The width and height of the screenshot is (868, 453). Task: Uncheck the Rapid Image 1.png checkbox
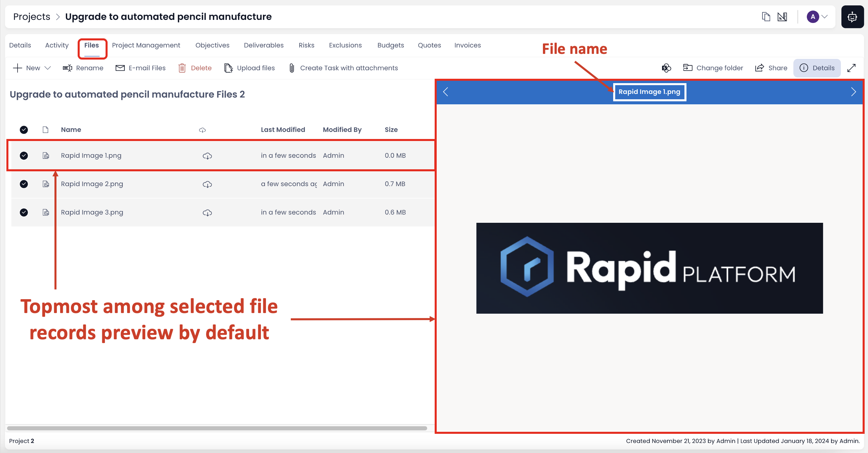pos(24,155)
